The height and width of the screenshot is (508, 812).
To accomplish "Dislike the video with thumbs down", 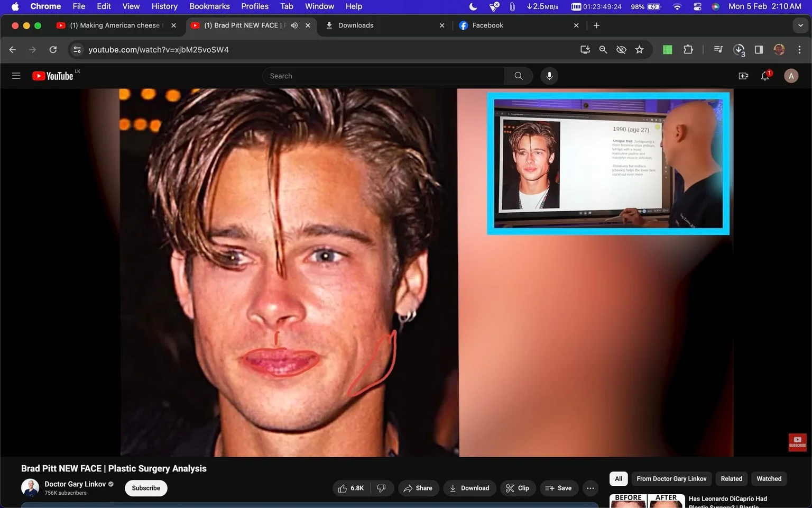I will click(382, 488).
